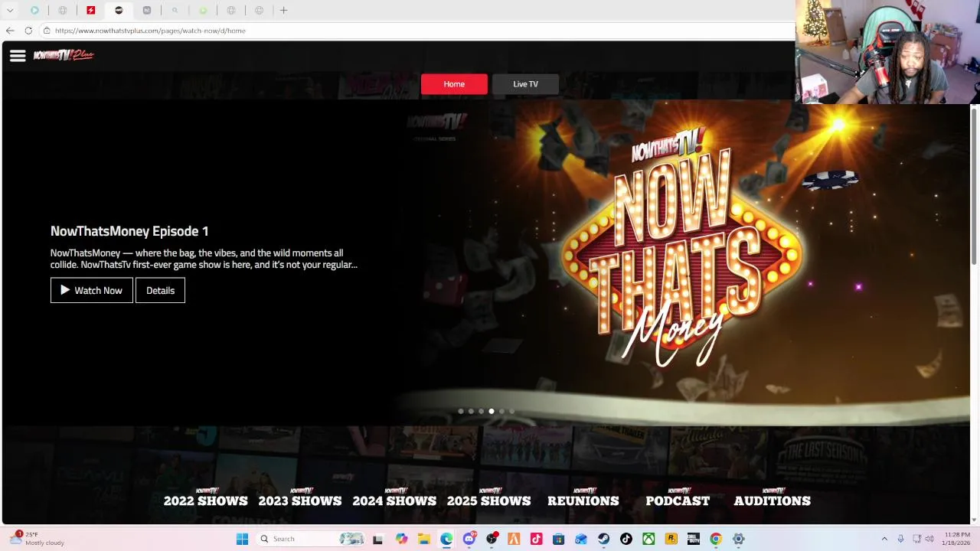Open the 2022 Shows category

(x=206, y=497)
